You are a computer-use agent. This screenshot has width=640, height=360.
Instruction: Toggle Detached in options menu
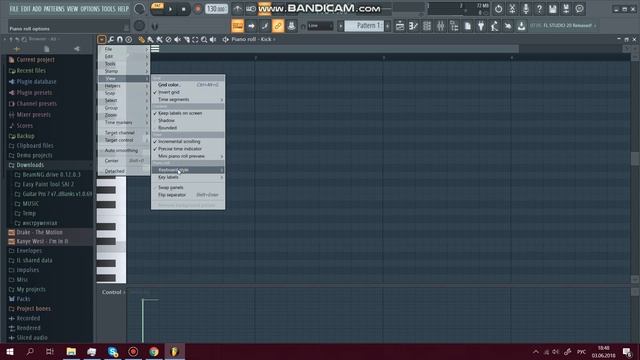(x=124, y=171)
